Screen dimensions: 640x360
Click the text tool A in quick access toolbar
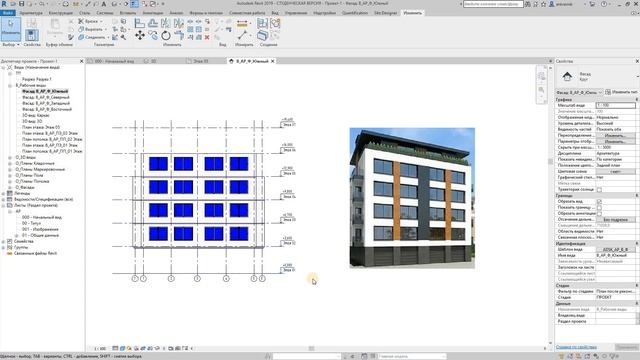pyautogui.click(x=104, y=4)
